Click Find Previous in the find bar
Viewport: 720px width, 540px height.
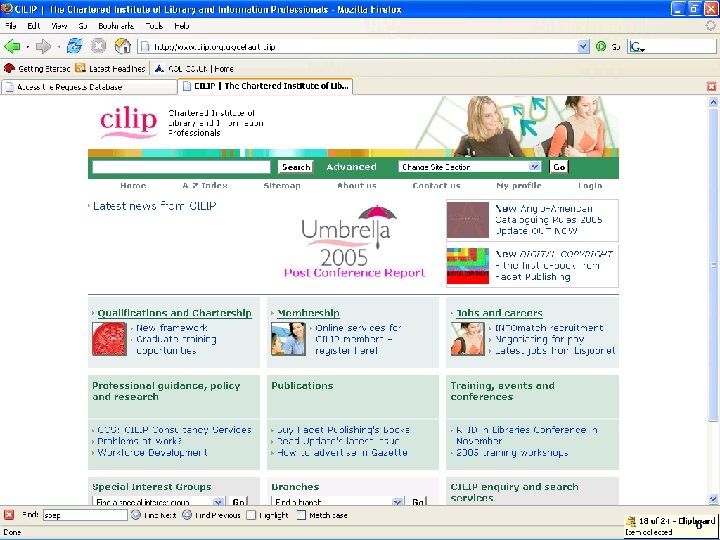(x=211, y=515)
